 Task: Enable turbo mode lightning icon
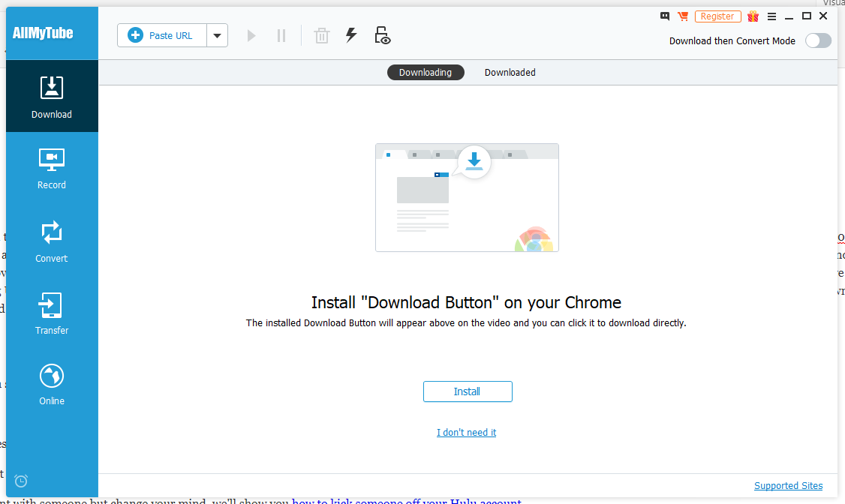click(351, 35)
